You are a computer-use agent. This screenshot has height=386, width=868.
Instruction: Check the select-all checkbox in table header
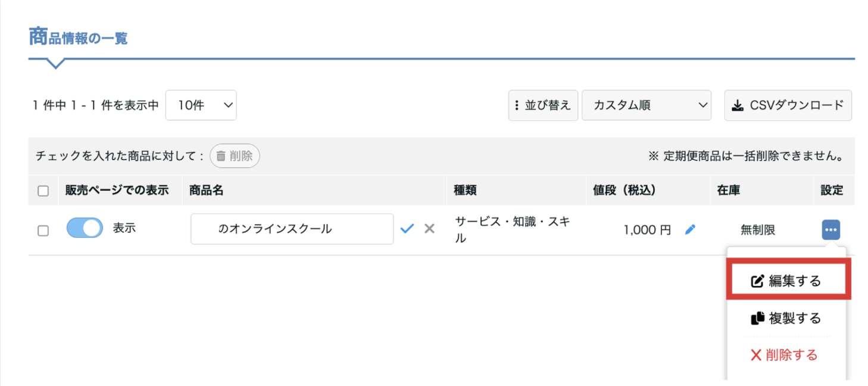[43, 191]
